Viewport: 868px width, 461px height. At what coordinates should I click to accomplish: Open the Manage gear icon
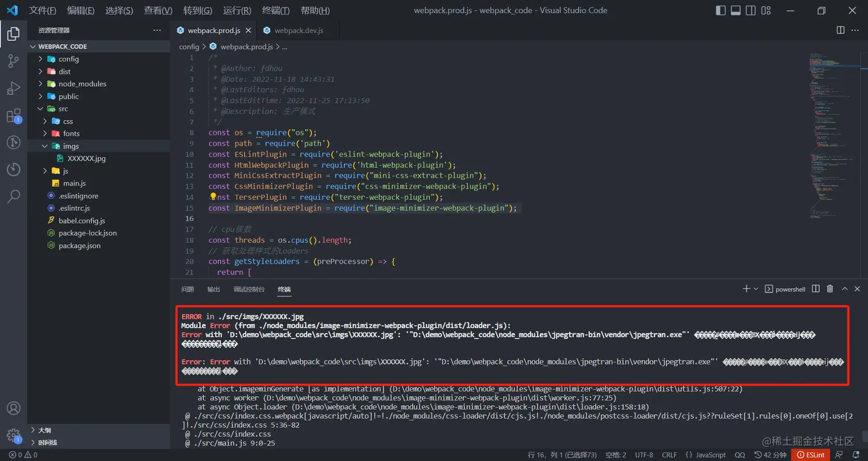click(13, 435)
